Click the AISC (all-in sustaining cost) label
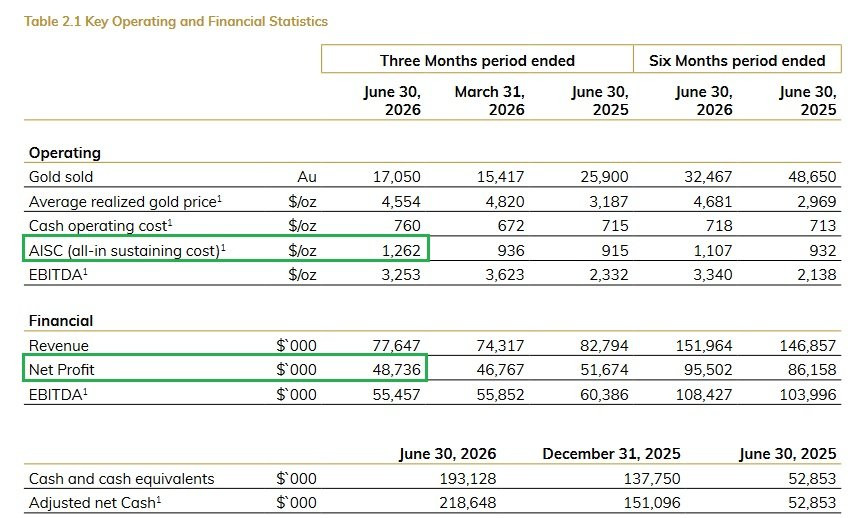The image size is (851, 518). coord(127,250)
